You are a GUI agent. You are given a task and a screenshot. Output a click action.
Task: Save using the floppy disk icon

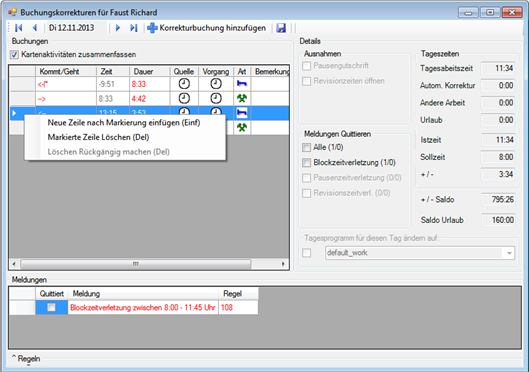click(x=281, y=28)
